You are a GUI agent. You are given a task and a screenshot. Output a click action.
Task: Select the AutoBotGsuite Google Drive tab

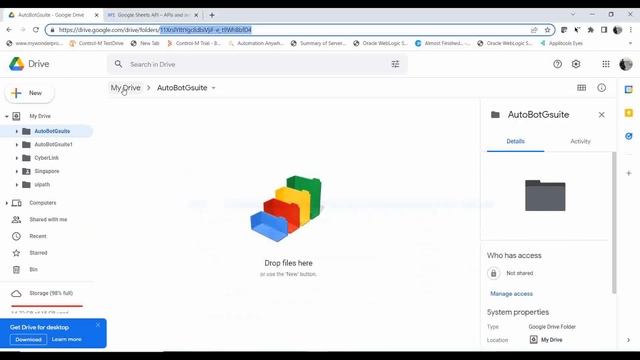pos(51,15)
